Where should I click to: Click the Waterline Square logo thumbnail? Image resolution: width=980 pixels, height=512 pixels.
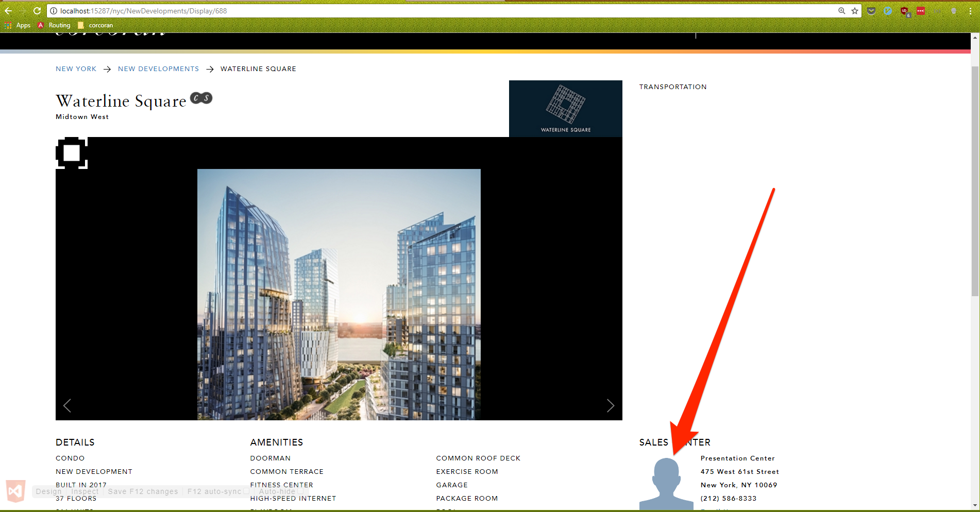[565, 109]
